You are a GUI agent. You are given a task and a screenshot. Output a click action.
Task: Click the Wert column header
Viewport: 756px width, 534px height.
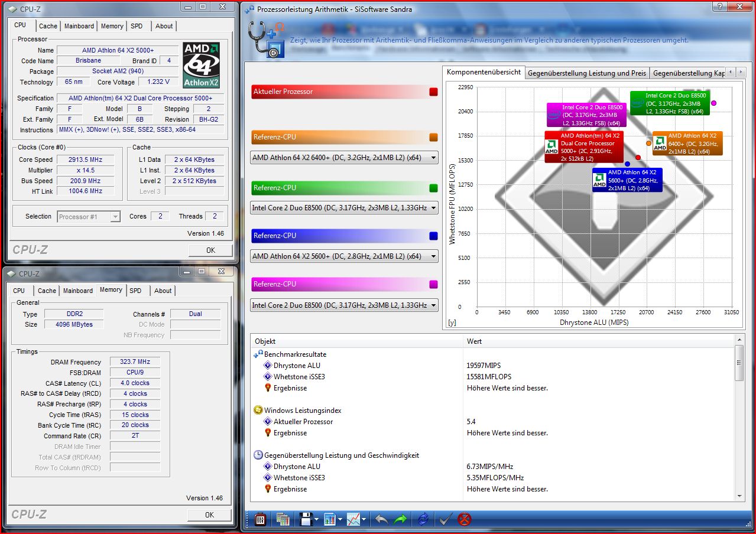[x=599, y=341]
